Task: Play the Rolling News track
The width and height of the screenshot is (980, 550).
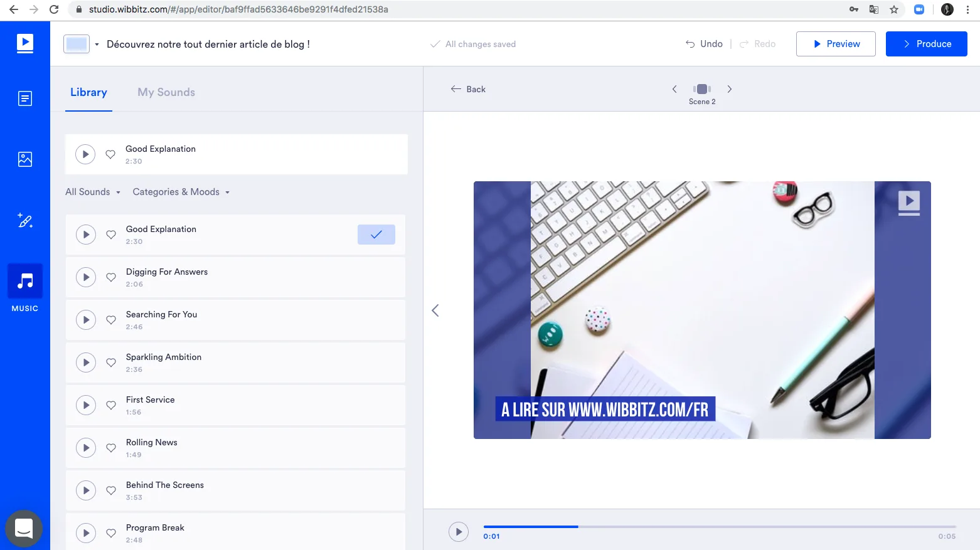Action: (86, 448)
